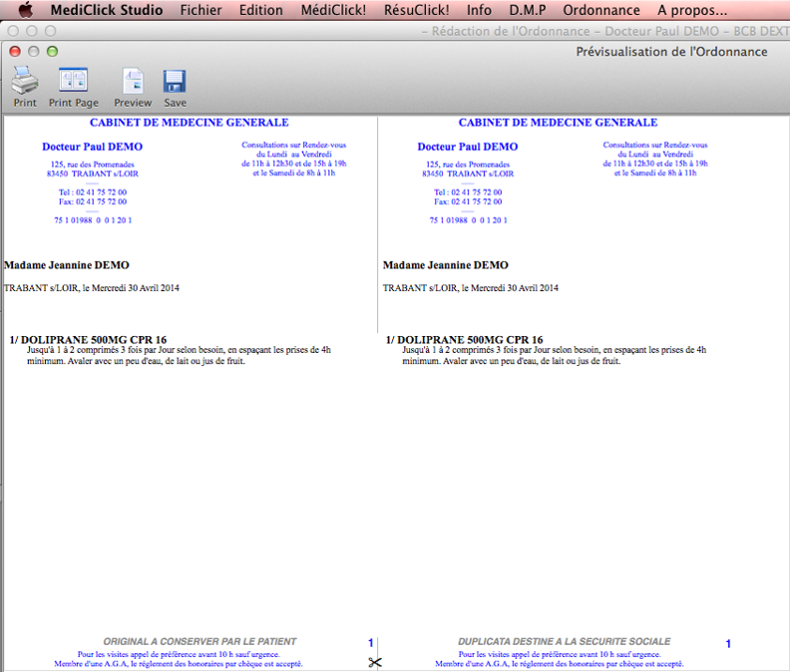
Task: Save the prescription with the floppy disk icon
Action: pos(175,81)
